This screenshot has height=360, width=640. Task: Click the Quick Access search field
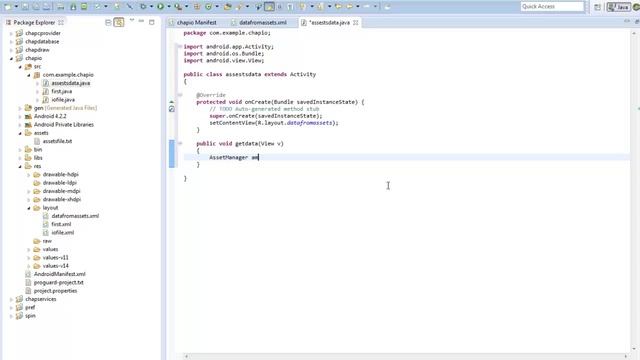(x=552, y=7)
